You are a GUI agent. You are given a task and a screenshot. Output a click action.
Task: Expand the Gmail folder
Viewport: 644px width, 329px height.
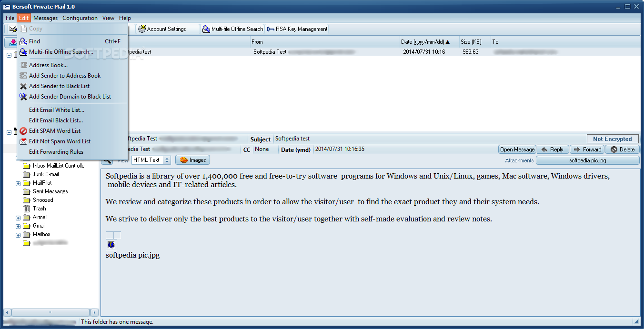(x=18, y=226)
